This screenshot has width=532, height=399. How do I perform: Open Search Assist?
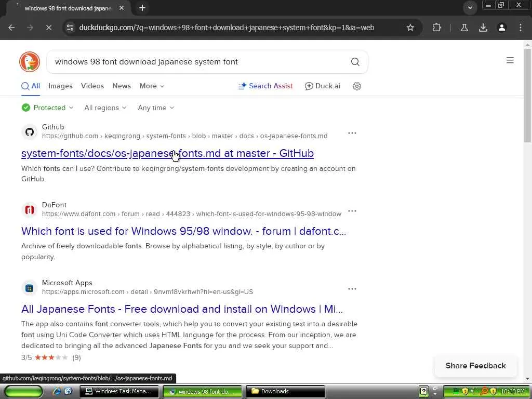point(265,86)
